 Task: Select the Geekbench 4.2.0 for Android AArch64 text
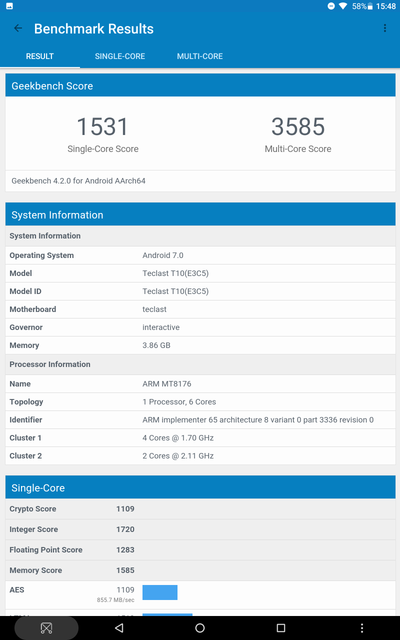(x=78, y=181)
